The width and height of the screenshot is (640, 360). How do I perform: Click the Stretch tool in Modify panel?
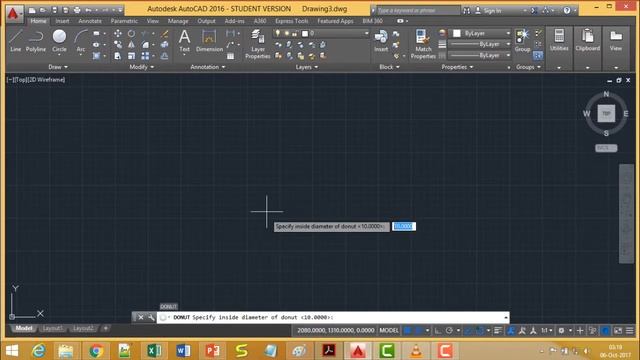(118, 56)
